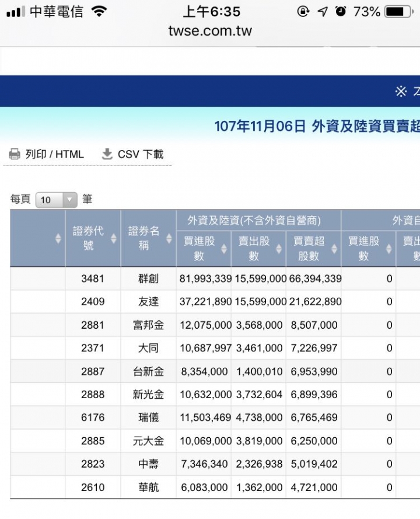Click value 81,993,339 in 群創 row
This screenshot has width=420, height=519.
click(x=205, y=278)
